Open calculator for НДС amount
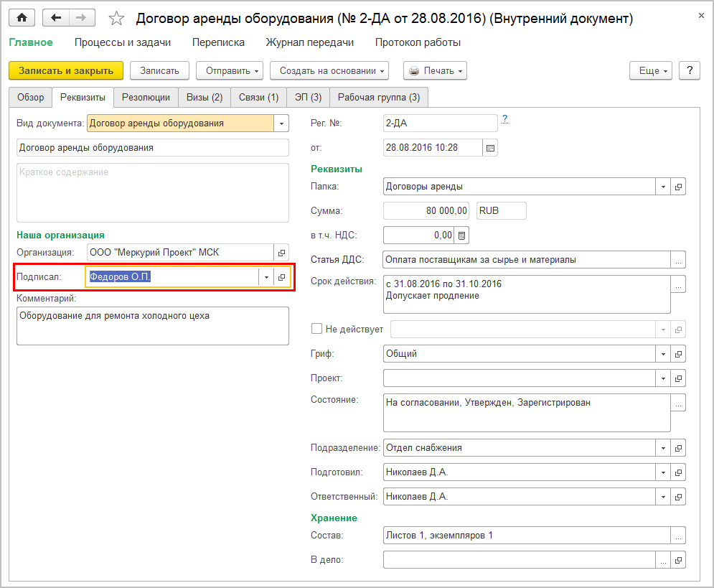 coord(461,235)
